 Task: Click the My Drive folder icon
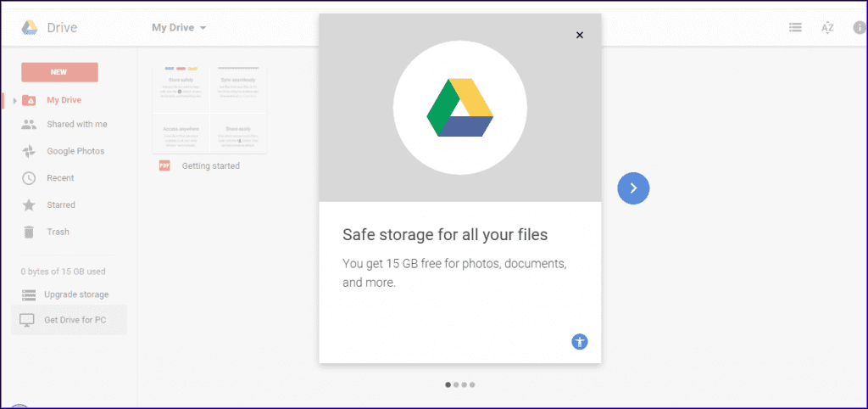[29, 100]
